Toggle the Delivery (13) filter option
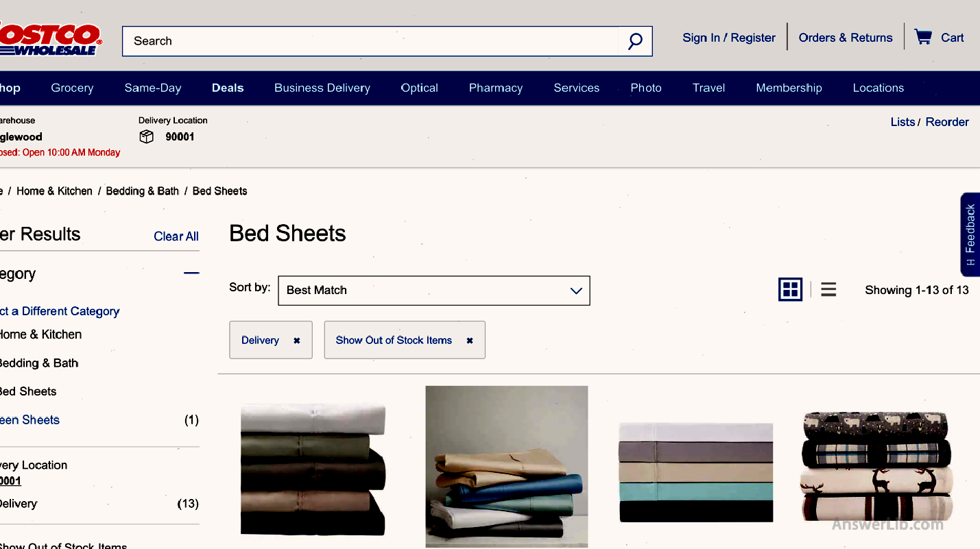Image resolution: width=980 pixels, height=549 pixels. (19, 504)
